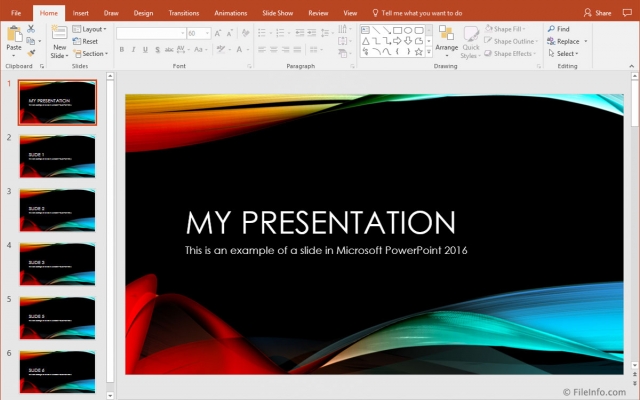
Task: Open the Font dialog launcher
Action: [x=249, y=66]
